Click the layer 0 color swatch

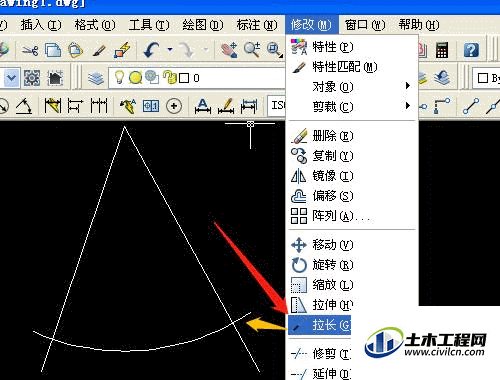click(184, 78)
